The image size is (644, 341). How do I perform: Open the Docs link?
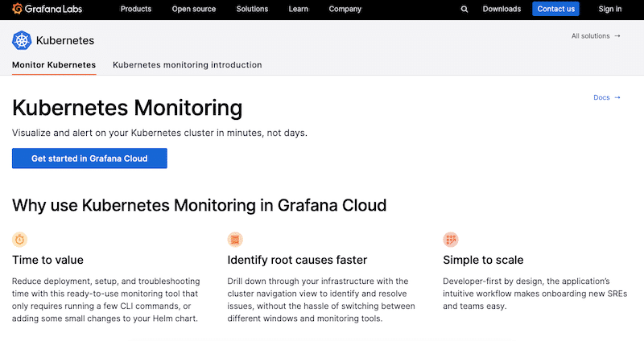pos(607,97)
